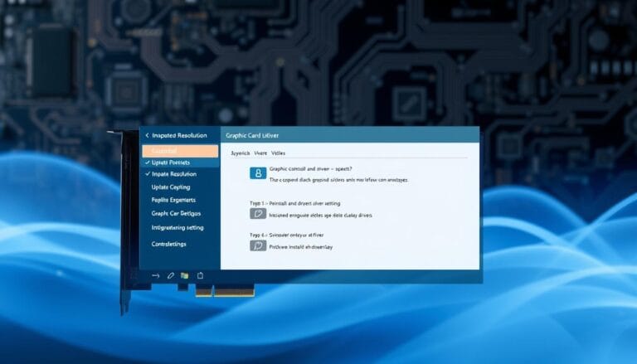Select 'Feplite Ergemerts' sidebar entry
The height and width of the screenshot is (364, 637).
coord(175,201)
